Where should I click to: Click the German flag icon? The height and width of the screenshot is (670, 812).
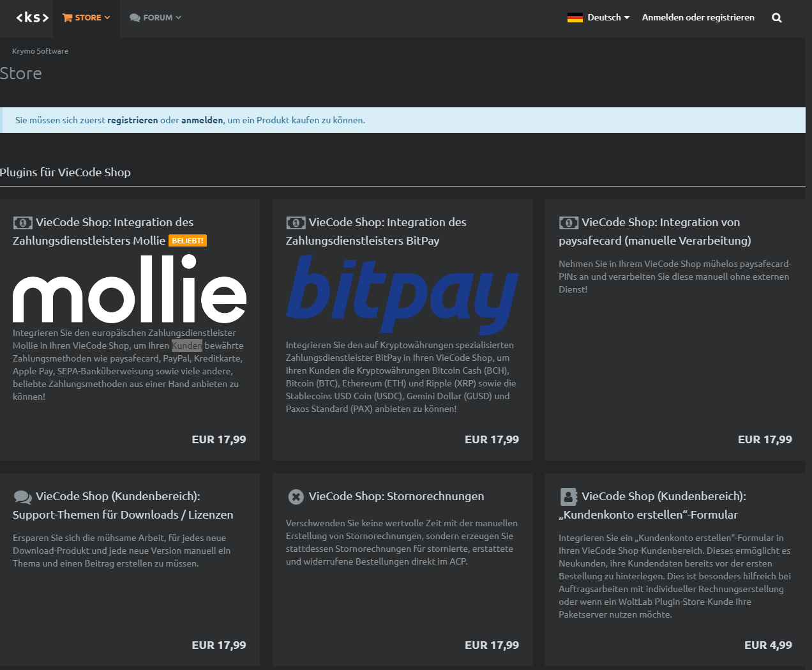click(575, 18)
